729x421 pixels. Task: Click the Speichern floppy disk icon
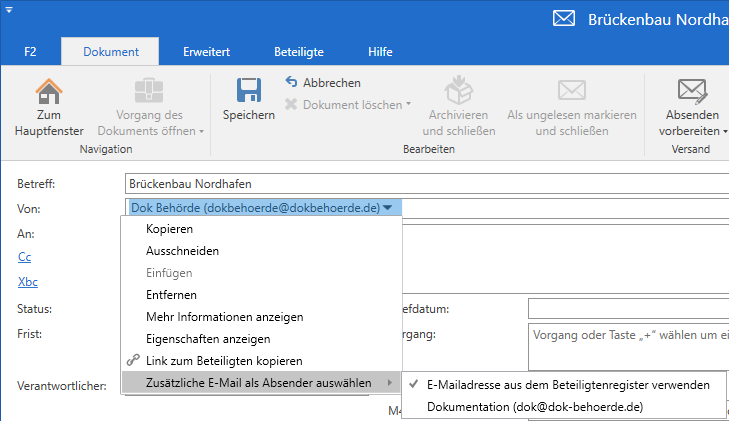coord(248,90)
